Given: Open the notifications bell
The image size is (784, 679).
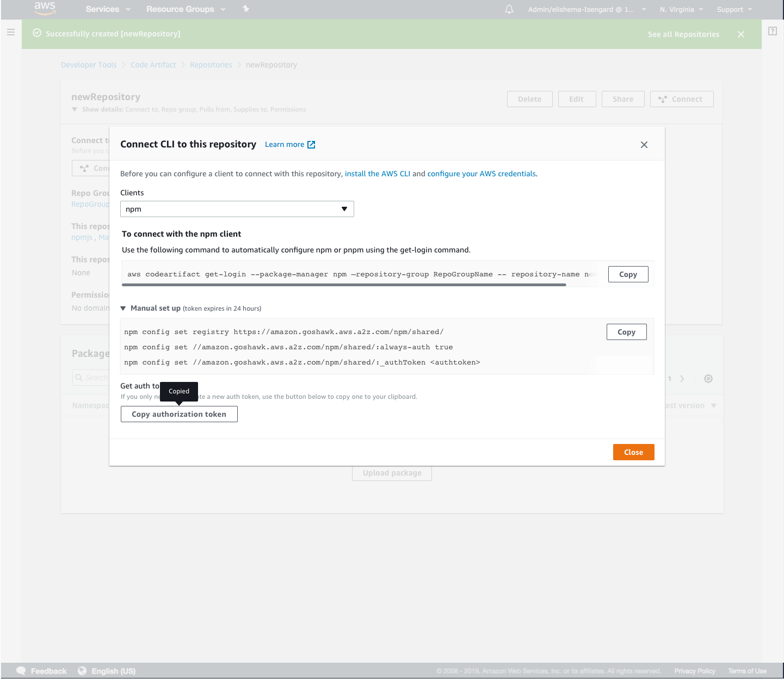Looking at the screenshot, I should (x=509, y=9).
